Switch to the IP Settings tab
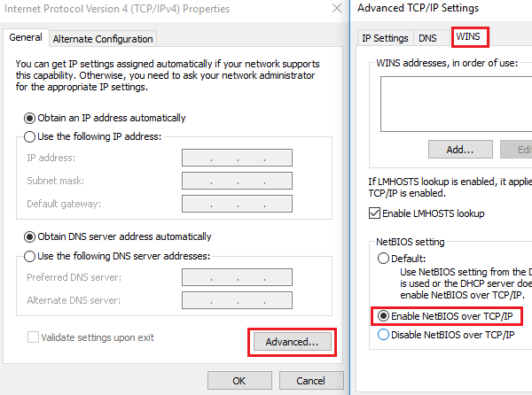Viewport: 532px width, 395px height. (x=385, y=38)
